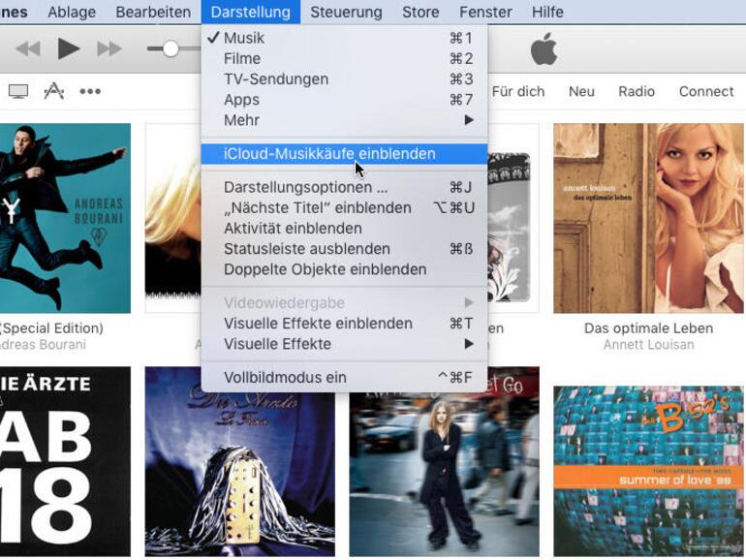
Task: Switch view to Apps
Action: coord(345,100)
